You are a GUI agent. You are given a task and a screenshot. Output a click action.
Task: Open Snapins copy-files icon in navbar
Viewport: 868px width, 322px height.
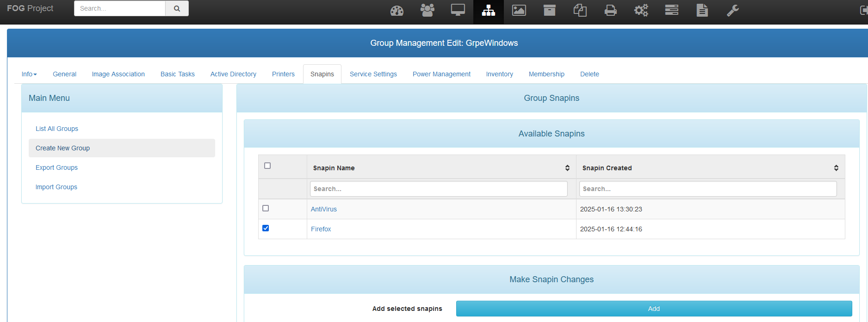tap(580, 10)
